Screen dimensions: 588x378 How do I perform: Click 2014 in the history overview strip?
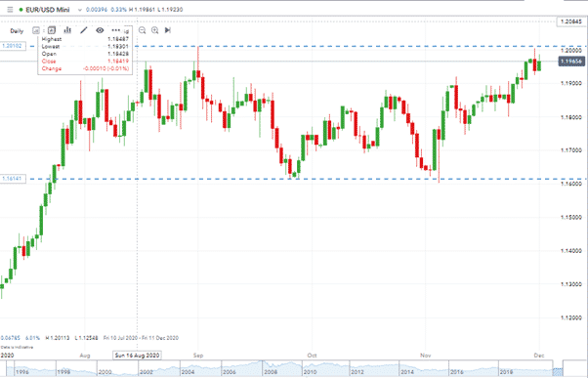[x=407, y=372]
